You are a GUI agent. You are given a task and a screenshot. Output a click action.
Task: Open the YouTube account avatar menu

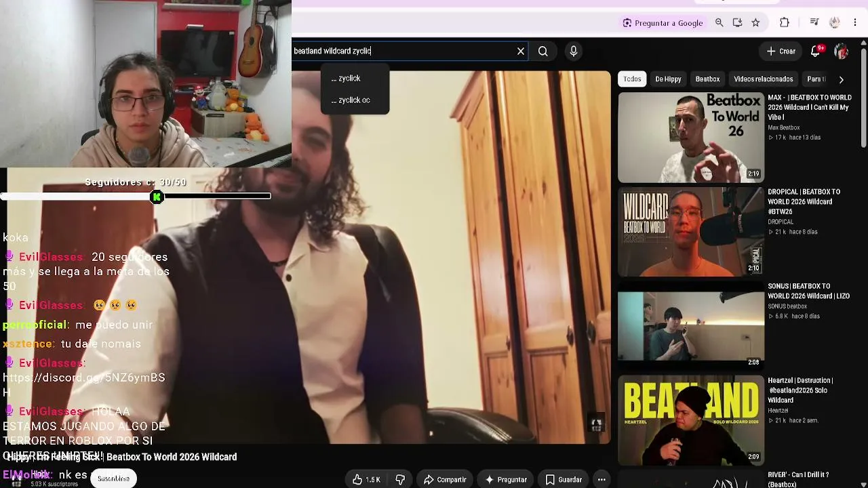click(841, 51)
